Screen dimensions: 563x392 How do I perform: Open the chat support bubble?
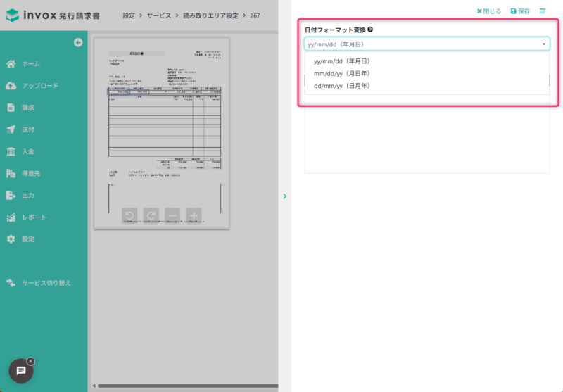[21, 370]
